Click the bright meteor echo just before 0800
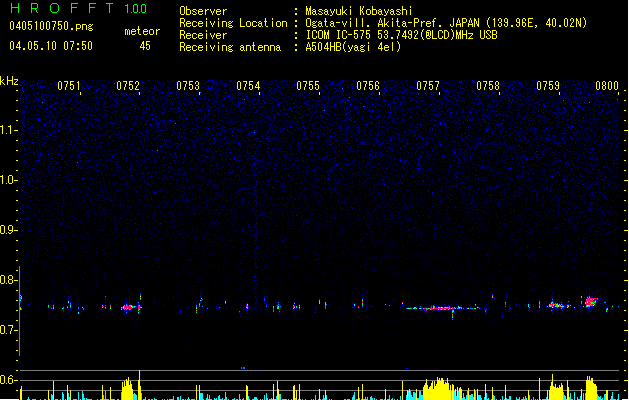This screenshot has height=400, width=629. 590,302
